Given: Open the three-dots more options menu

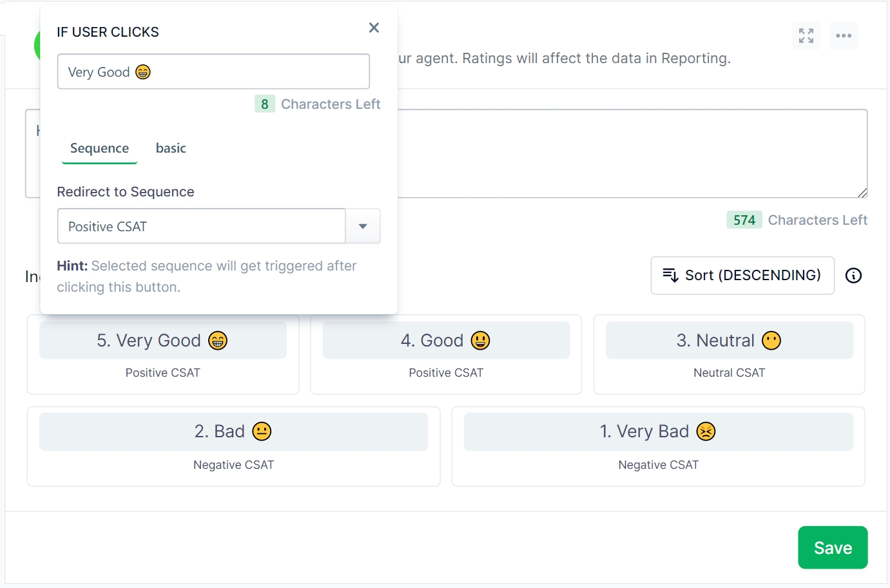Looking at the screenshot, I should tap(843, 35).
